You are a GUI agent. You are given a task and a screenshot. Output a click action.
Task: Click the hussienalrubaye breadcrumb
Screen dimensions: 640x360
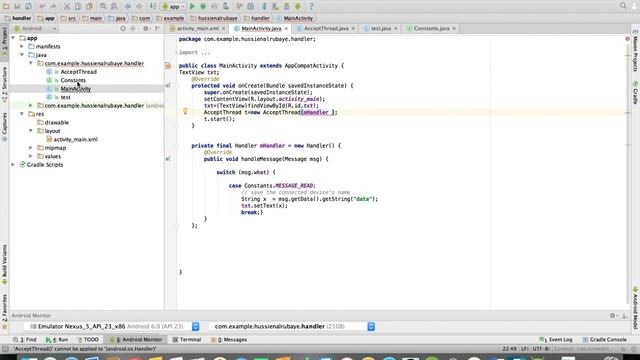tap(214, 18)
